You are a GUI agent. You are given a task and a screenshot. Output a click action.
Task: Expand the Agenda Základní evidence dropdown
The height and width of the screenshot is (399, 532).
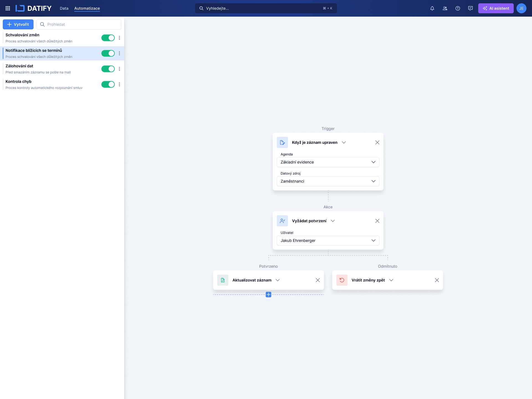(328, 162)
